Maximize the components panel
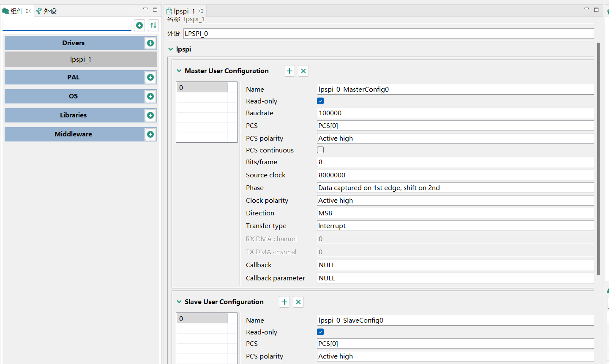This screenshot has width=609, height=364. click(155, 9)
